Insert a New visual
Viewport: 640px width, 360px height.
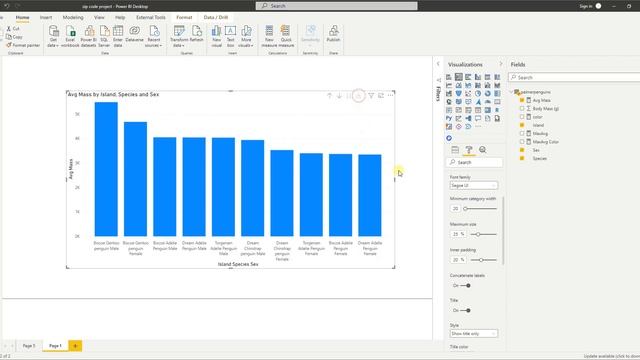(x=216, y=36)
